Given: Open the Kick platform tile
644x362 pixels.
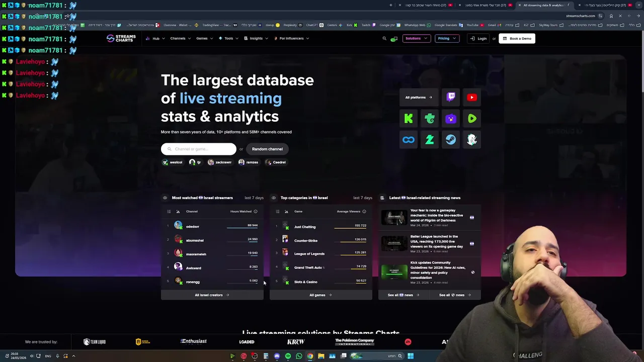Looking at the screenshot, I should tap(409, 119).
